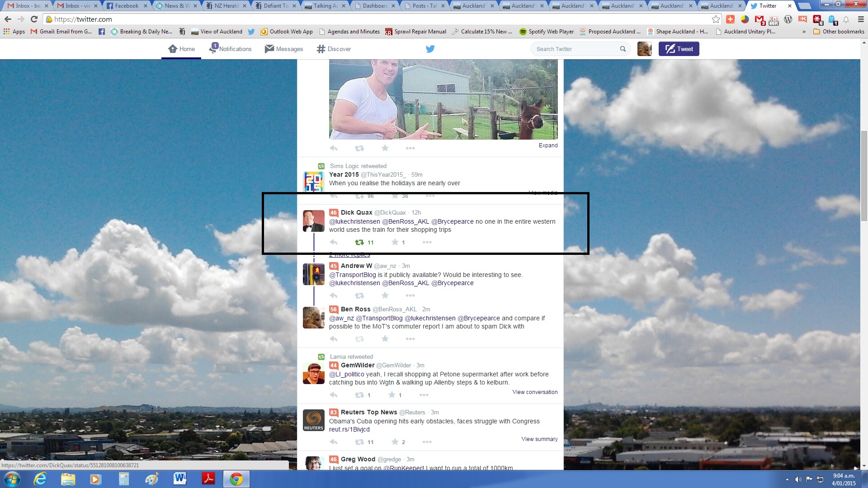Reply to Andrew W's tweet
The image size is (868, 488).
pos(334,296)
